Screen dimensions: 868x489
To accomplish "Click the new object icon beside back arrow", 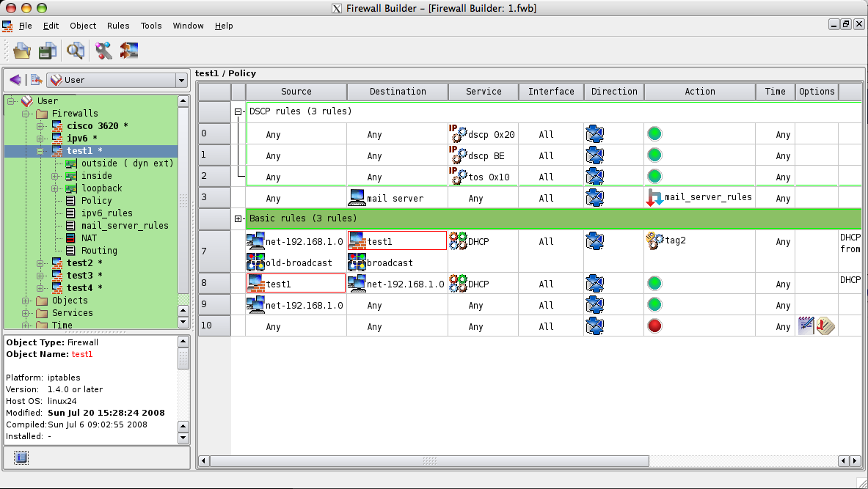I will coord(37,80).
